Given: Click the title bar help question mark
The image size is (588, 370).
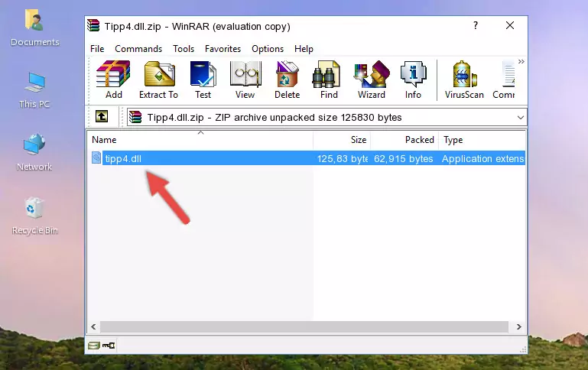Looking at the screenshot, I should 476,25.
